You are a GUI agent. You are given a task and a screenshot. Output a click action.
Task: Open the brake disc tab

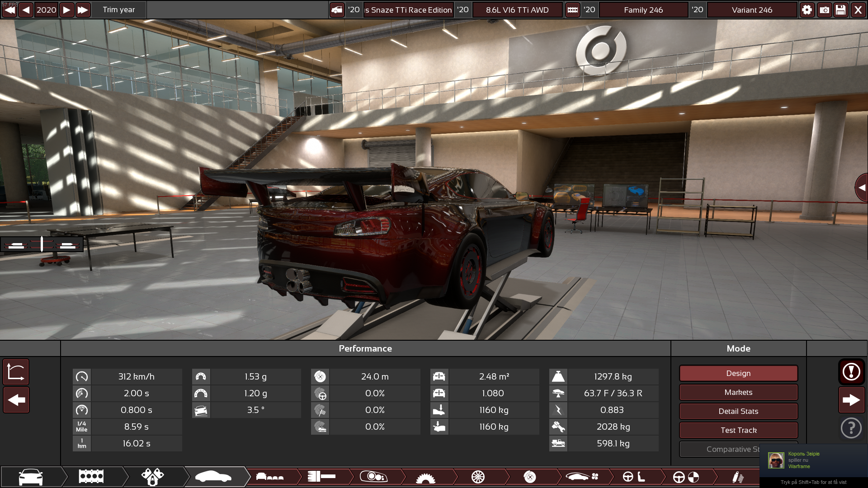530,477
